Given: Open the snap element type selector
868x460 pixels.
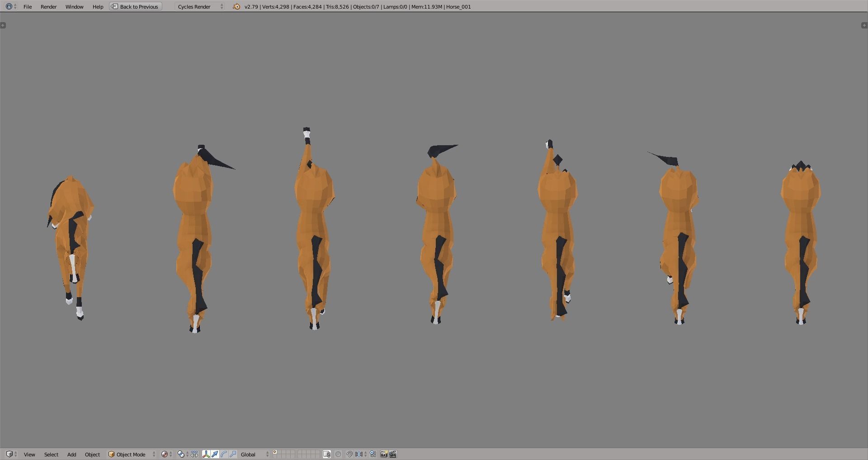Looking at the screenshot, I should [x=361, y=455].
